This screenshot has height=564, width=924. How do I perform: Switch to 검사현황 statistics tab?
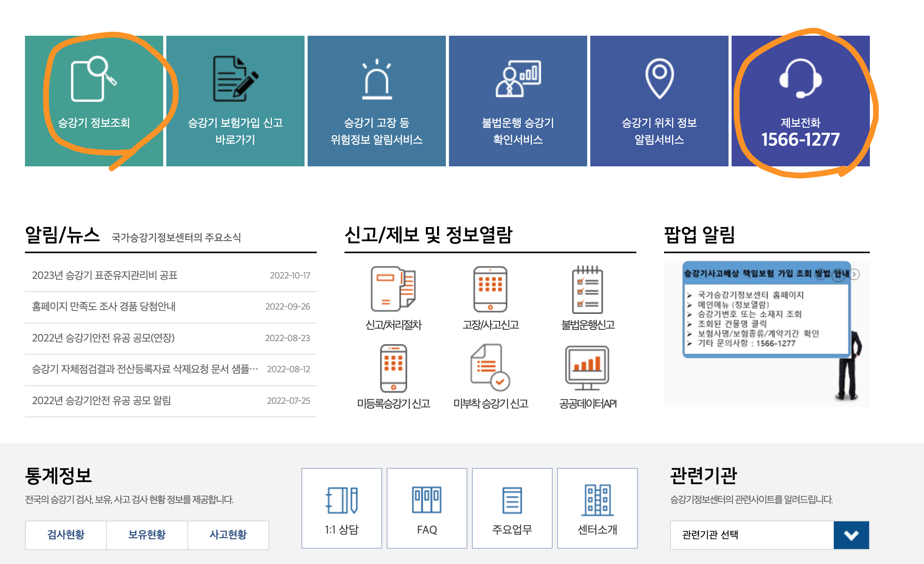[66, 535]
